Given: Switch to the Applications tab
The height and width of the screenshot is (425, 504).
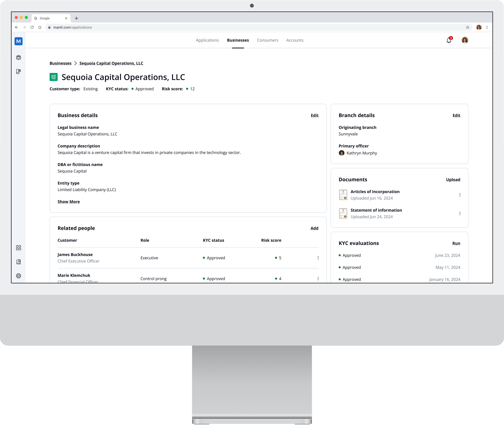Looking at the screenshot, I should click(x=207, y=40).
